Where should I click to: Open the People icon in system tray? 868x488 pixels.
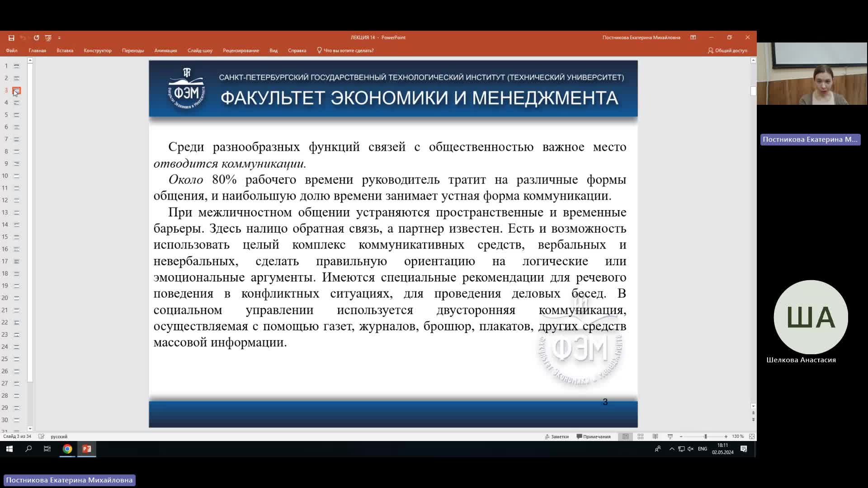[658, 449]
